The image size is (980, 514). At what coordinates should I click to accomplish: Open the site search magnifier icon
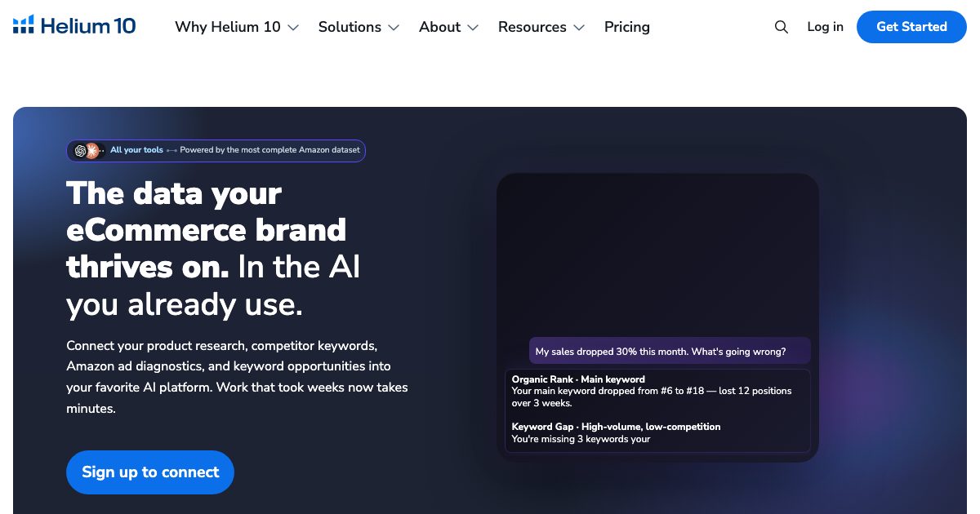[782, 27]
